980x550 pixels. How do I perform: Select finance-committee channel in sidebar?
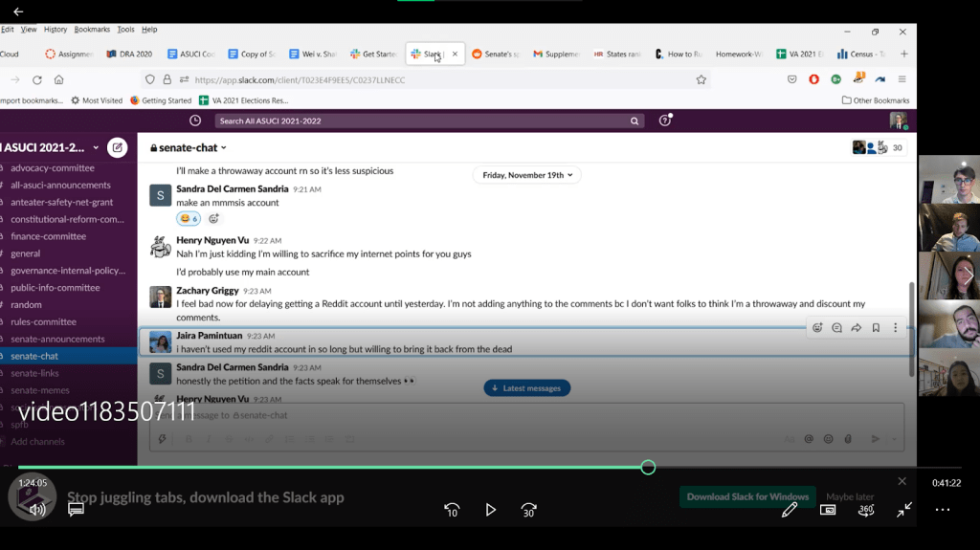48,236
